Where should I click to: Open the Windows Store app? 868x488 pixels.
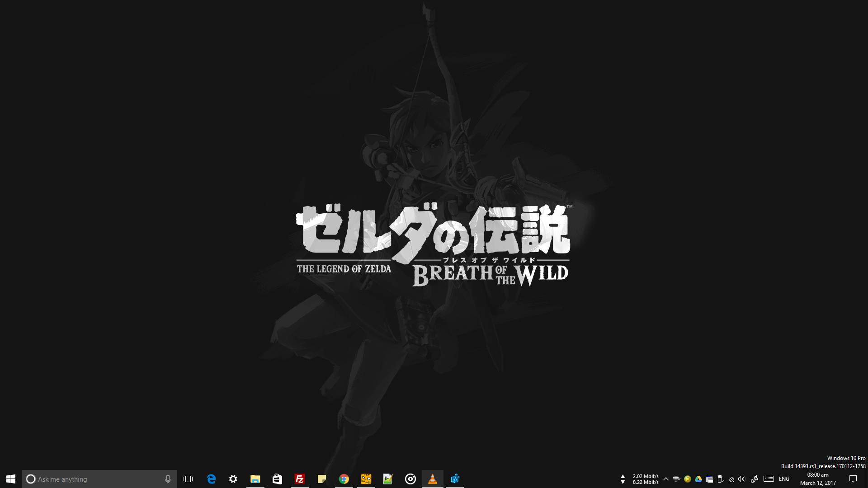click(277, 479)
